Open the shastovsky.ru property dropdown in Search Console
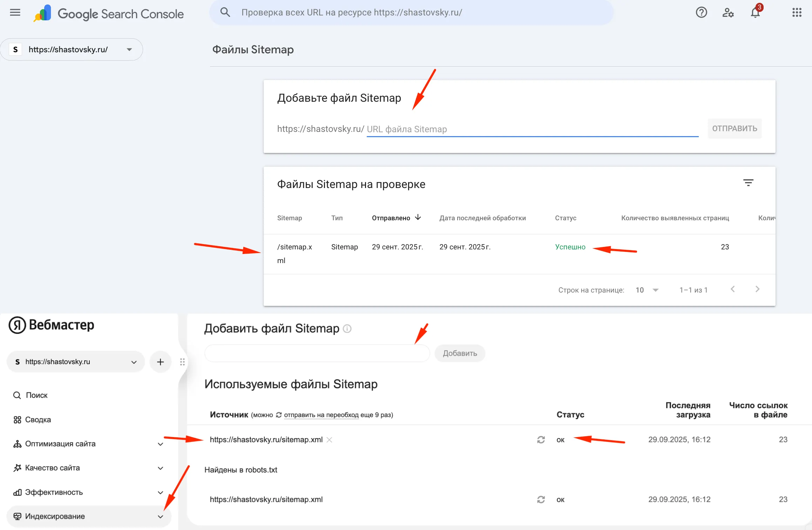The image size is (812, 530). click(x=129, y=49)
